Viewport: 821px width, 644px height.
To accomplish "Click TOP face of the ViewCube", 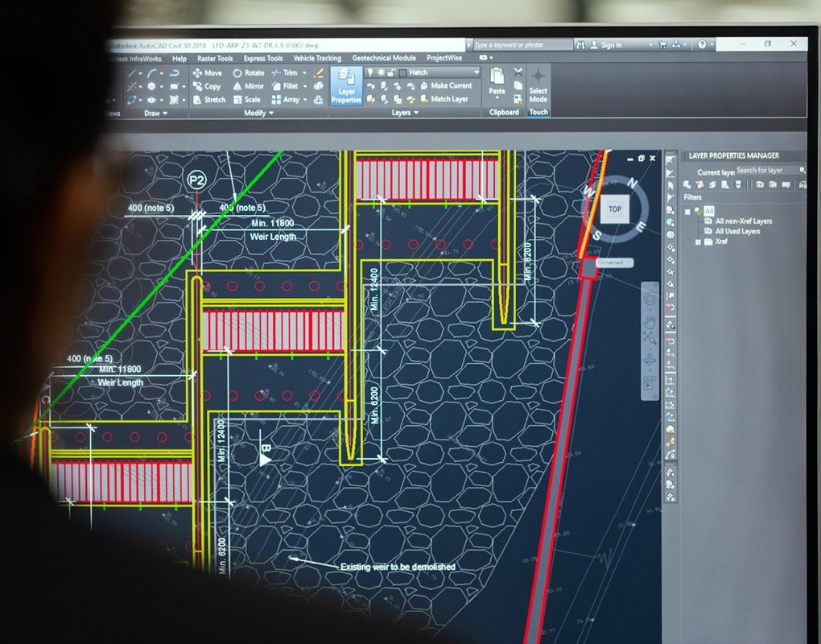I will click(615, 208).
